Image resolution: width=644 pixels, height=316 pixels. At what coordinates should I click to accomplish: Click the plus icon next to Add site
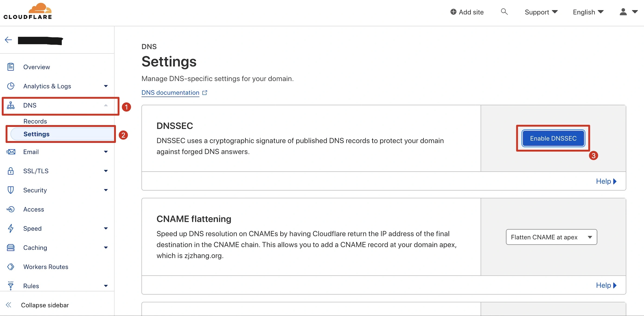click(453, 12)
